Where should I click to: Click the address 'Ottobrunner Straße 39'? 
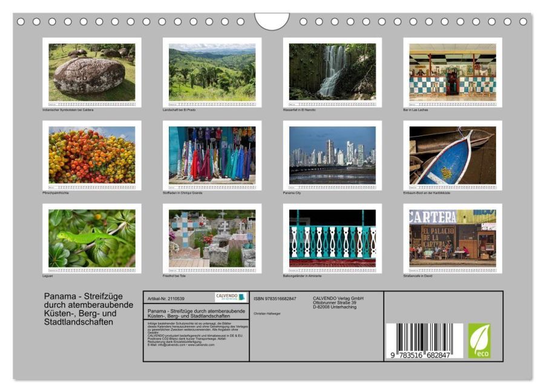(335, 302)
